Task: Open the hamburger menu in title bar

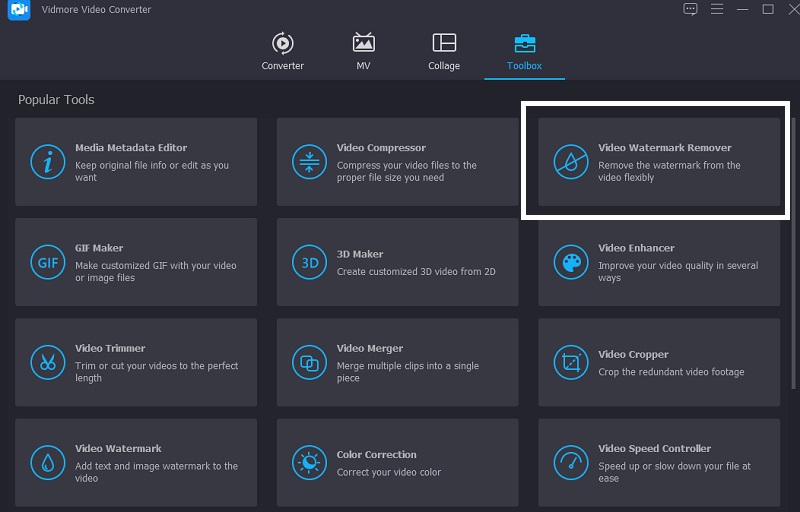Action: coord(716,9)
